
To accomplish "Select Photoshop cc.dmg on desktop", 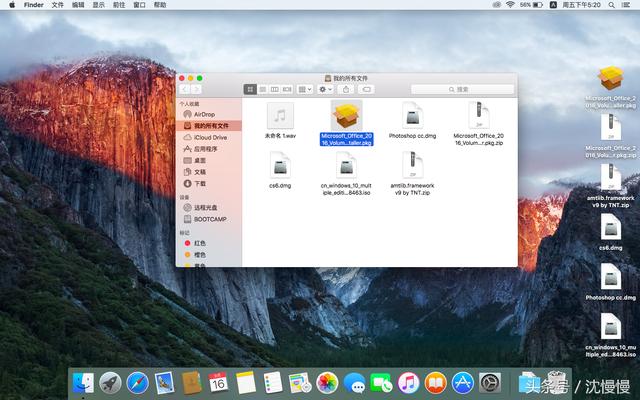I will click(611, 282).
